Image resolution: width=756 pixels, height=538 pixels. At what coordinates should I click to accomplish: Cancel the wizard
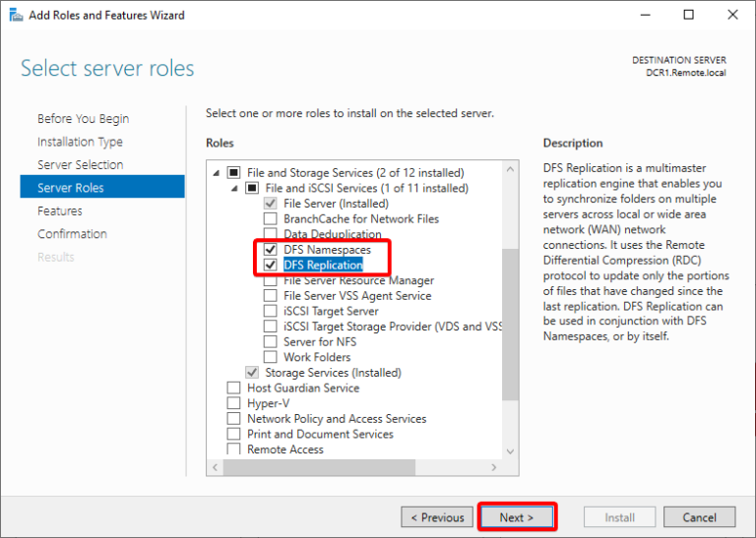tap(699, 517)
